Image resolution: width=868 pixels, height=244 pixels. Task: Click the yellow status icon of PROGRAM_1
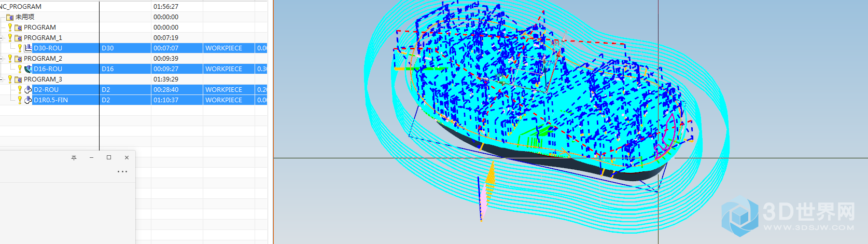coord(10,37)
